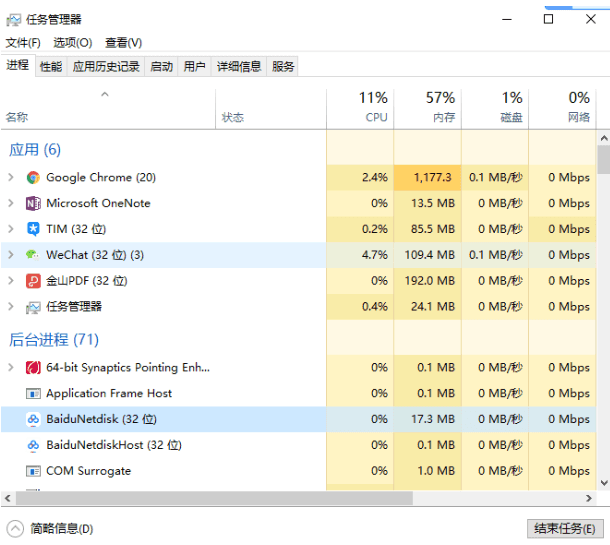Select the Application Frame Host row
The height and width of the screenshot is (545, 610).
298,393
